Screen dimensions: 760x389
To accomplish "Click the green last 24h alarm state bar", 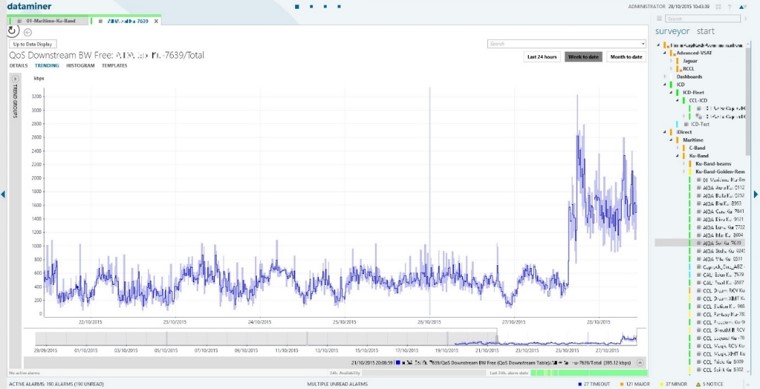I will [589, 373].
